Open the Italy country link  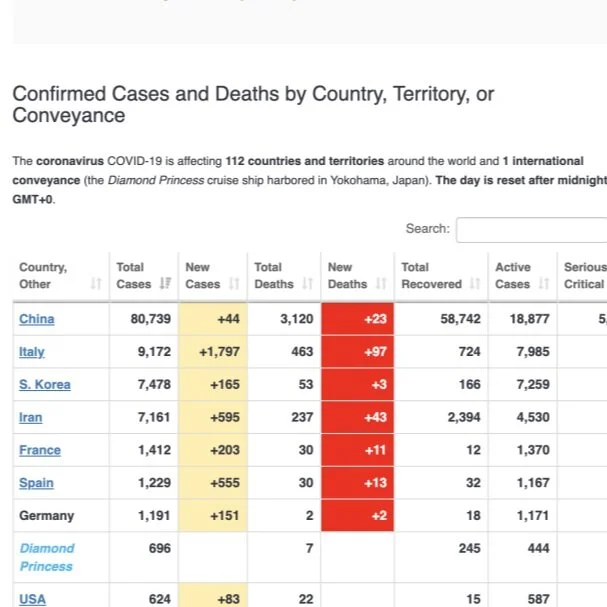pyautogui.click(x=32, y=352)
